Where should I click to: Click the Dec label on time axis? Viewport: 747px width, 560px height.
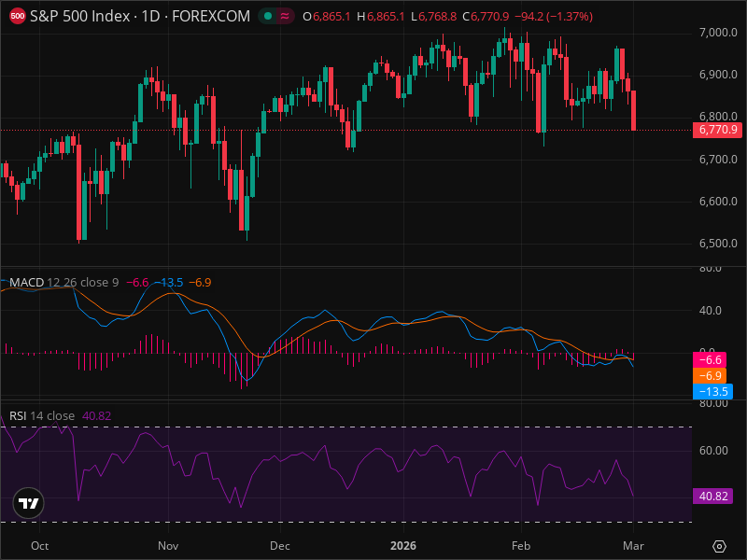click(279, 546)
